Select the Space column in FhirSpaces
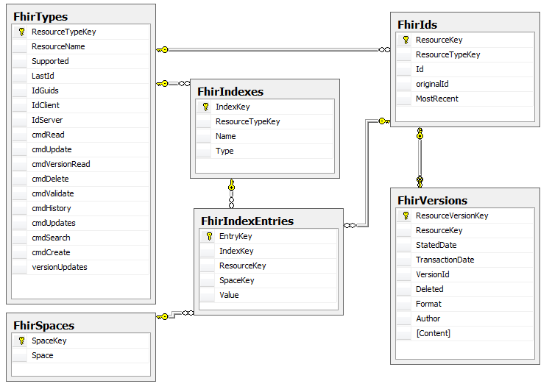Image resolution: width=552 pixels, height=392 pixels. click(43, 355)
